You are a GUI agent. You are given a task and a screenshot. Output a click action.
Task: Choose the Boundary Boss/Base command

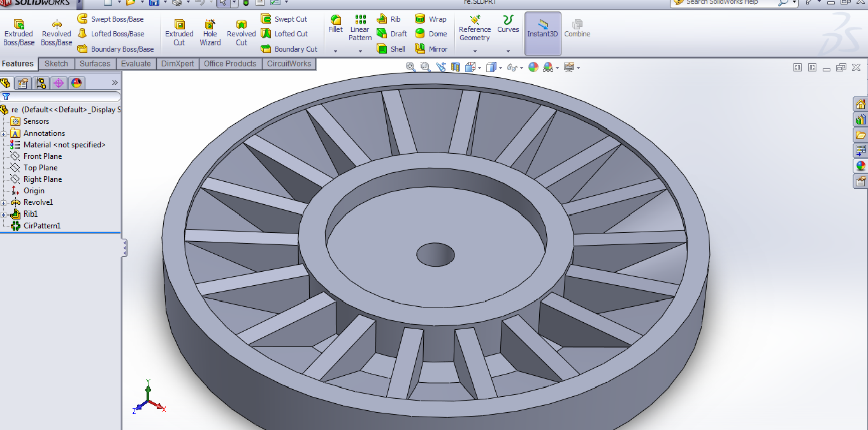(x=115, y=49)
